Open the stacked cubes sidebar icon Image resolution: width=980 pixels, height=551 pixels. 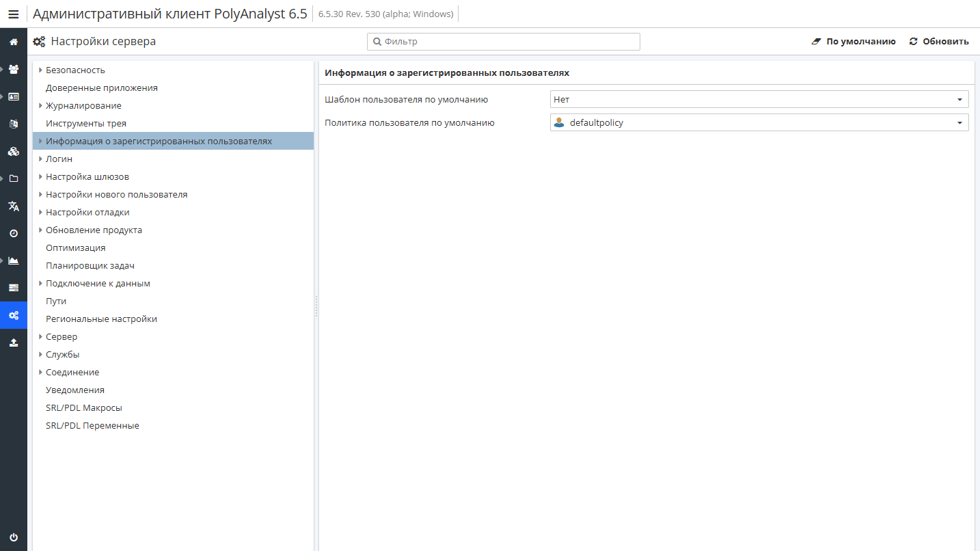pyautogui.click(x=14, y=151)
